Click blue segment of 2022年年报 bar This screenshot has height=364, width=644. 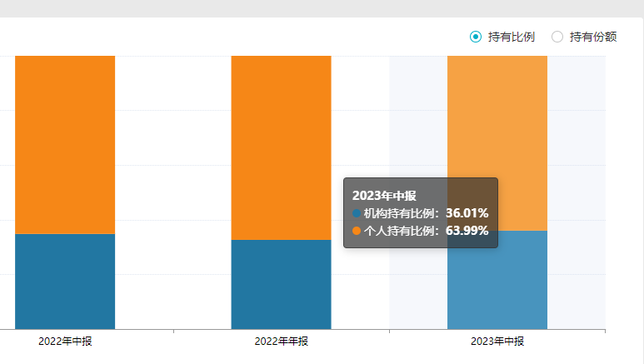tap(281, 284)
